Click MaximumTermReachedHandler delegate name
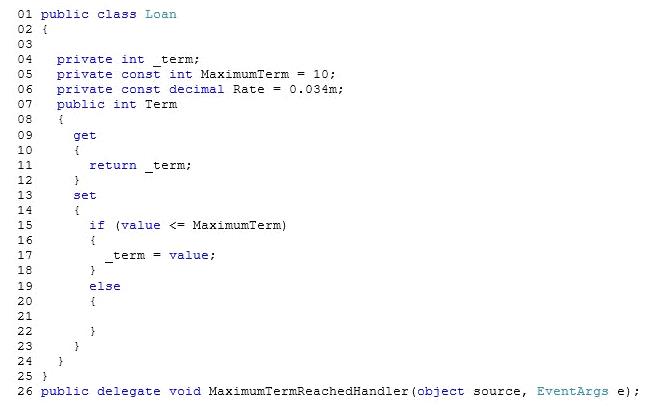Image resolution: width=655 pixels, height=409 pixels. [308, 391]
